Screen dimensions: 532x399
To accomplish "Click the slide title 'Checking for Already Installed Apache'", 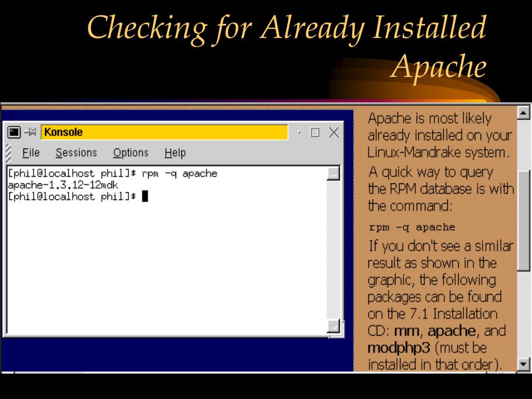I will [287, 47].
